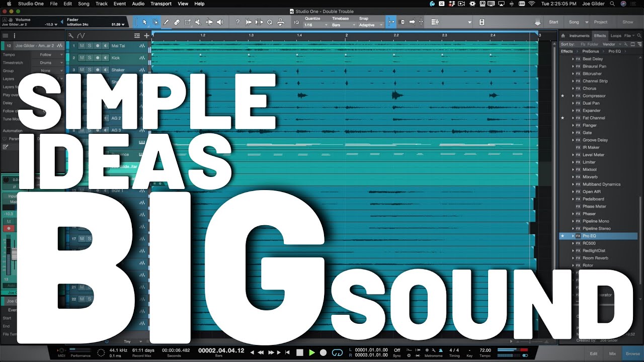Click the plus add track icon
Viewport: 644px width, 362px height.
tap(146, 36)
